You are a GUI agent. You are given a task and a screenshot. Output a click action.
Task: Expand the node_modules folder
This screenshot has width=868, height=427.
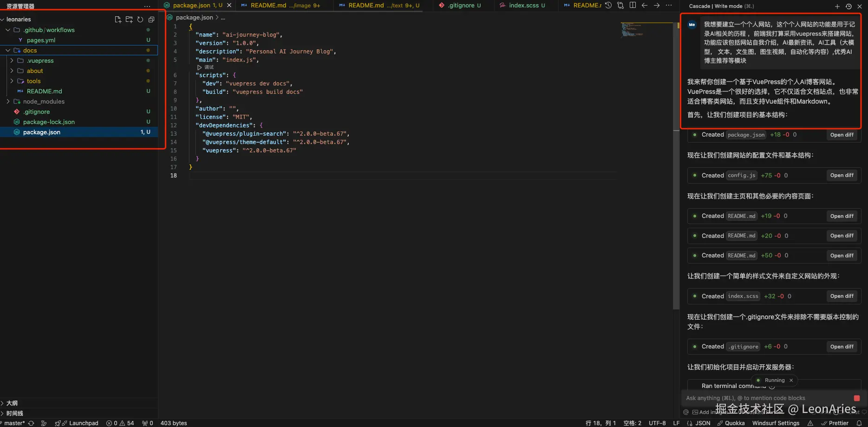pyautogui.click(x=8, y=101)
